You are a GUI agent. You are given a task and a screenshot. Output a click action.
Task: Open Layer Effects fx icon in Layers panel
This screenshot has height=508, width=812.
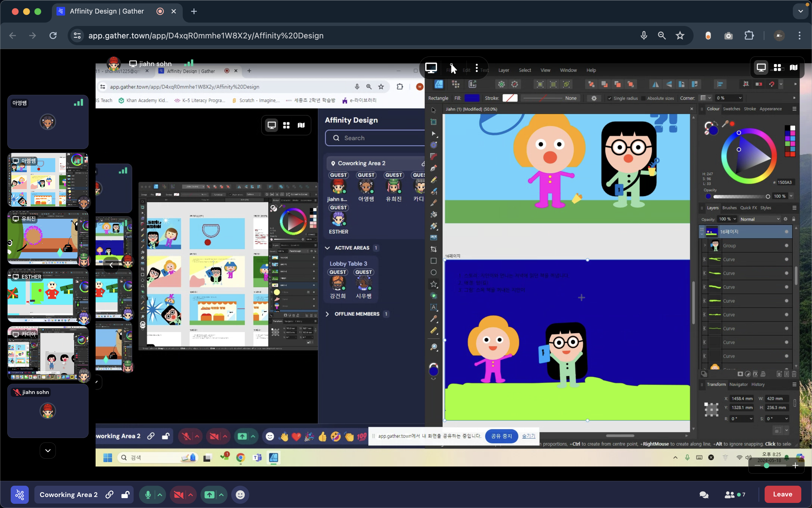755,374
